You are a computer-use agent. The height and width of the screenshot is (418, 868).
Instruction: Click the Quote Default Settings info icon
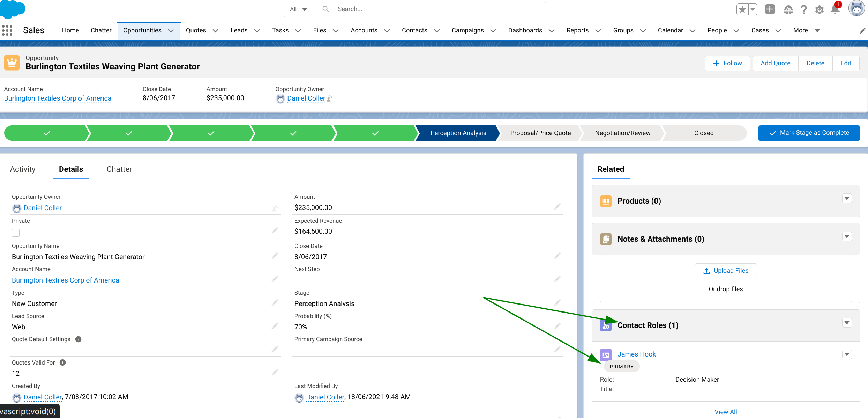pos(78,339)
